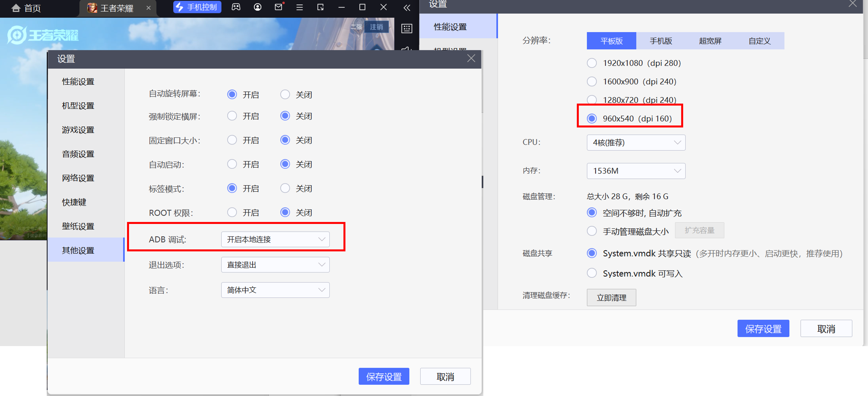This screenshot has width=868, height=396.
Task: Select System.vmdk 可写入 option
Action: coord(592,273)
